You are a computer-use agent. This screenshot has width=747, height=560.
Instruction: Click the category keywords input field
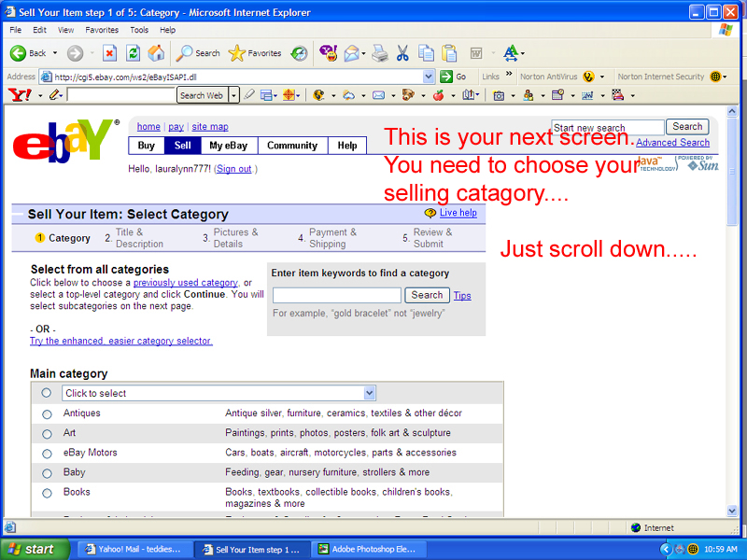click(336, 295)
